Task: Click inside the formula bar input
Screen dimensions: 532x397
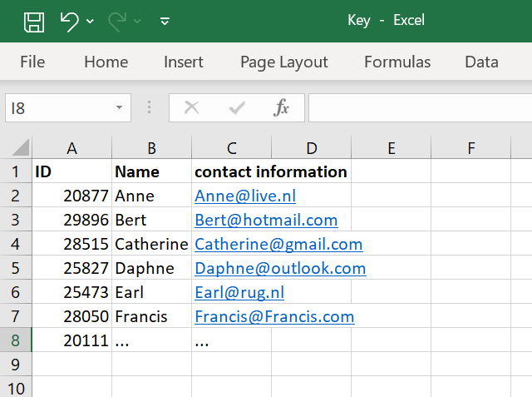Action: coord(416,107)
